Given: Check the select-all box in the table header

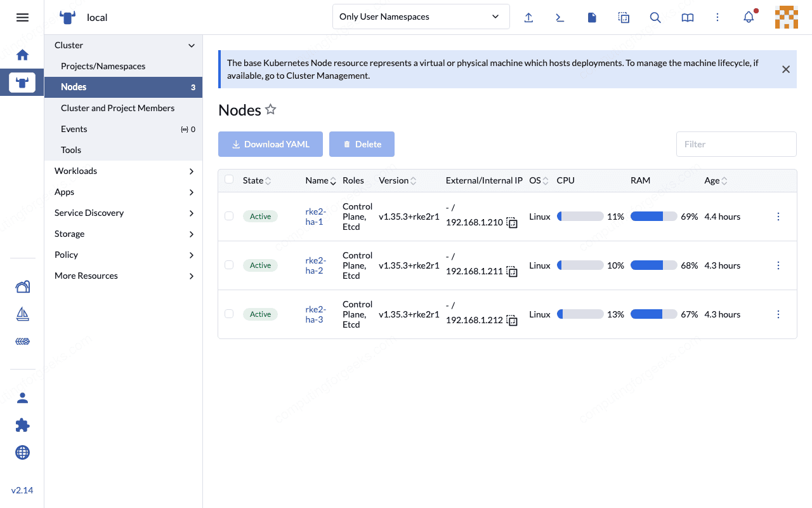Looking at the screenshot, I should (229, 179).
